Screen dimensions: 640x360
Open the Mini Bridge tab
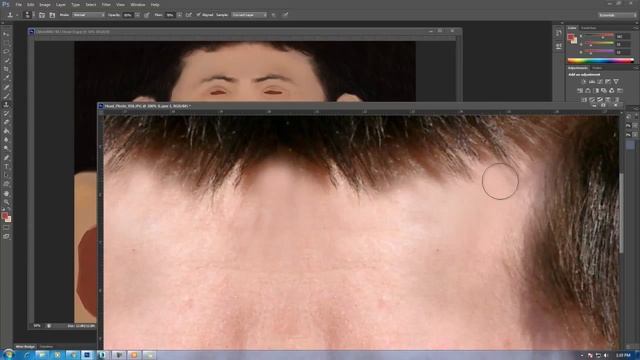pyautogui.click(x=25, y=347)
